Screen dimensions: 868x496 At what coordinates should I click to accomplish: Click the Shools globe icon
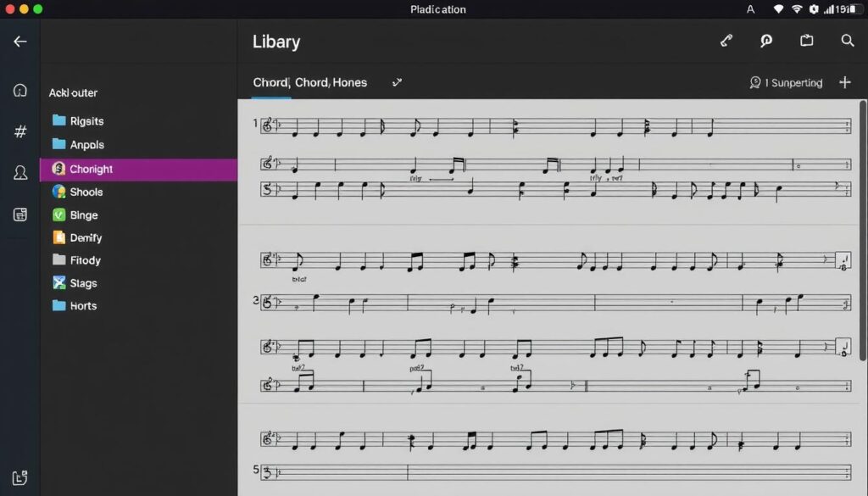point(58,192)
